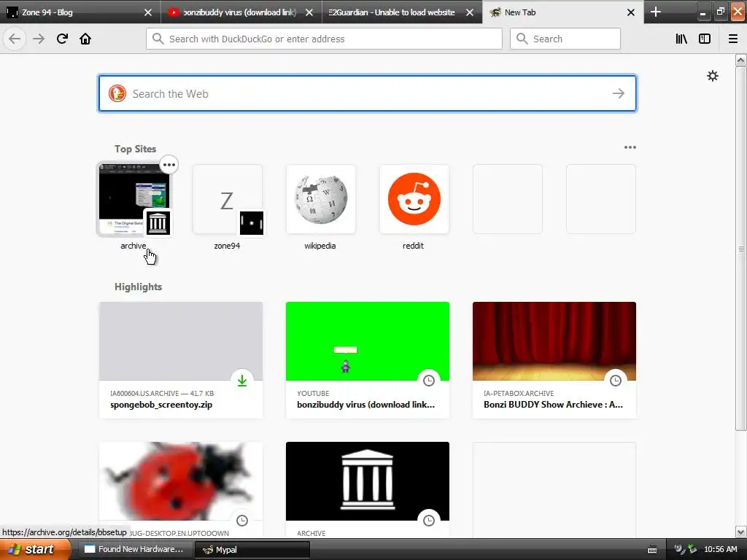The image size is (747, 560).
Task: Open the archive top site tile
Action: pos(134,200)
